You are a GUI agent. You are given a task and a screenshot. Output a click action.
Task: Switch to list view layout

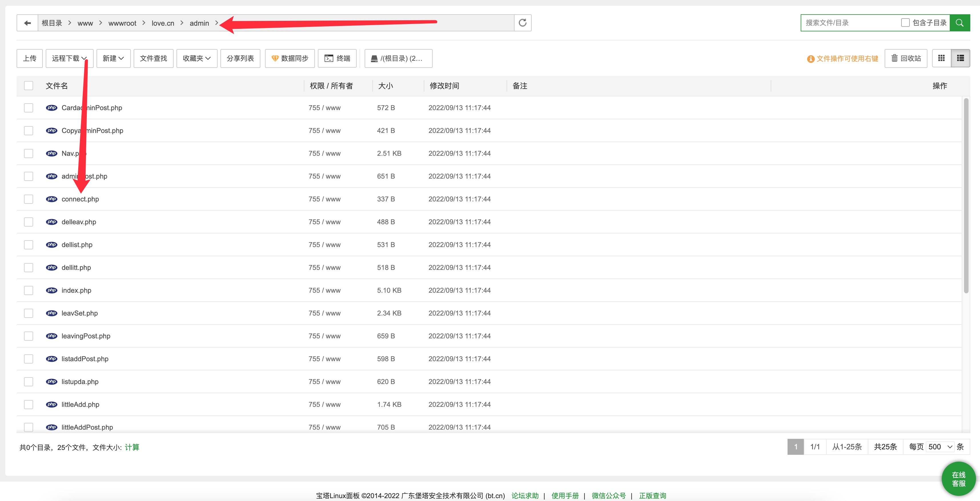coord(960,58)
